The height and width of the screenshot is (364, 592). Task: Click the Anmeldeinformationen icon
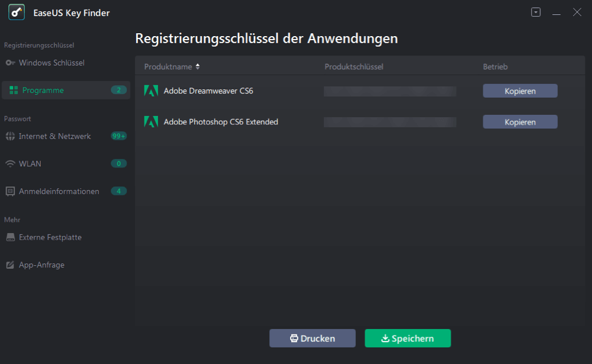[x=10, y=191]
